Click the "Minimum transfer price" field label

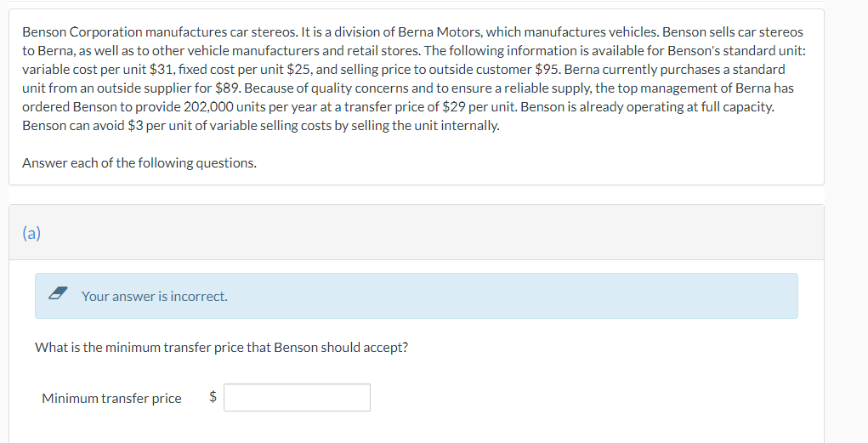click(111, 398)
